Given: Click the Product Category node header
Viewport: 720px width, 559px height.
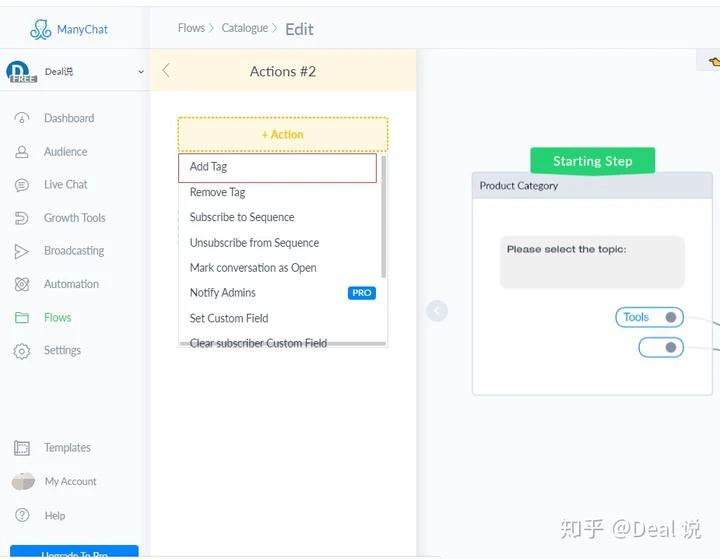Looking at the screenshot, I should (x=592, y=186).
